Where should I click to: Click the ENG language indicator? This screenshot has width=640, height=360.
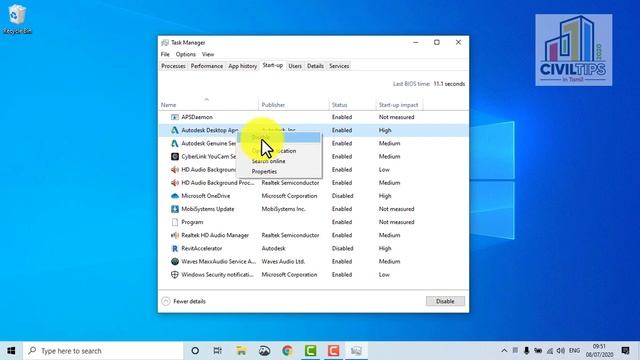point(574,351)
